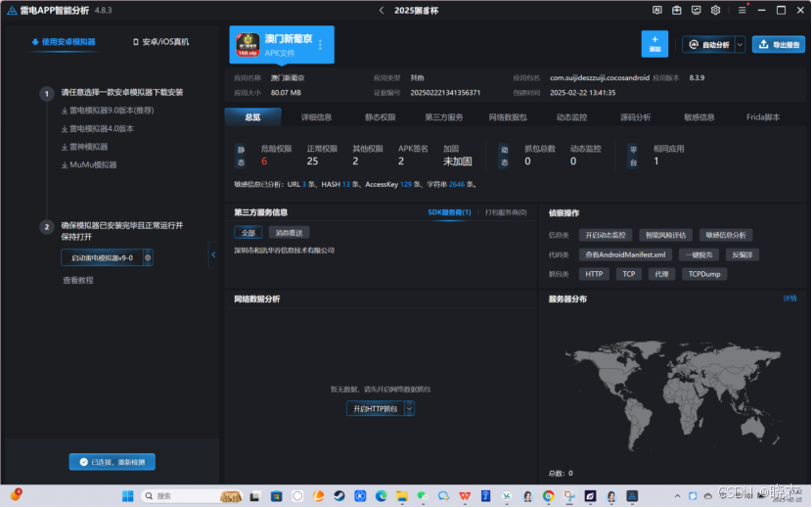812x508 pixels.
Task: Download 雷电模拟器4.0版本
Action: pos(98,128)
